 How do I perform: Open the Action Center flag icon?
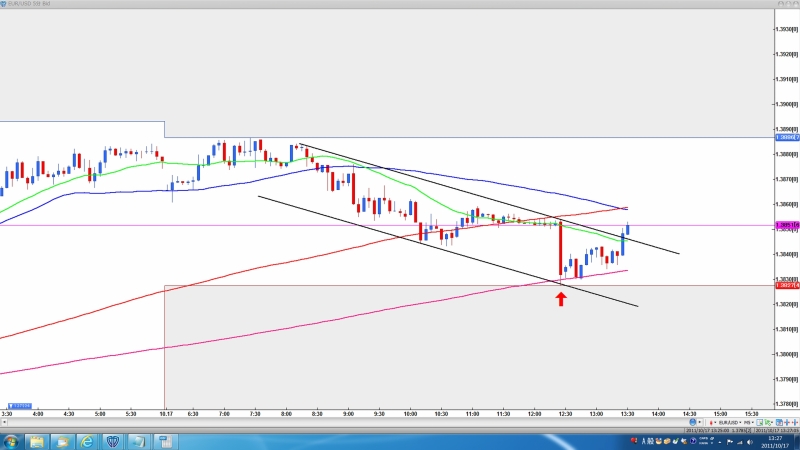[730, 442]
